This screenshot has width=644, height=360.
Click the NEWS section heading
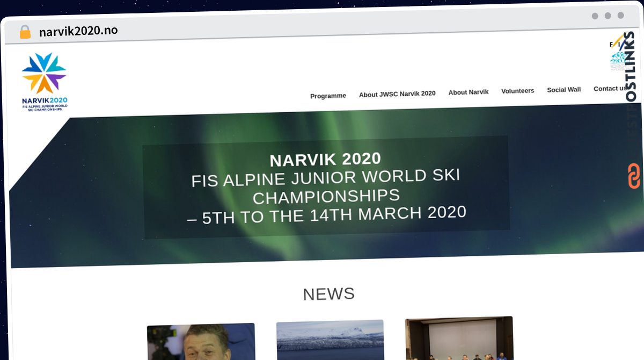click(329, 294)
